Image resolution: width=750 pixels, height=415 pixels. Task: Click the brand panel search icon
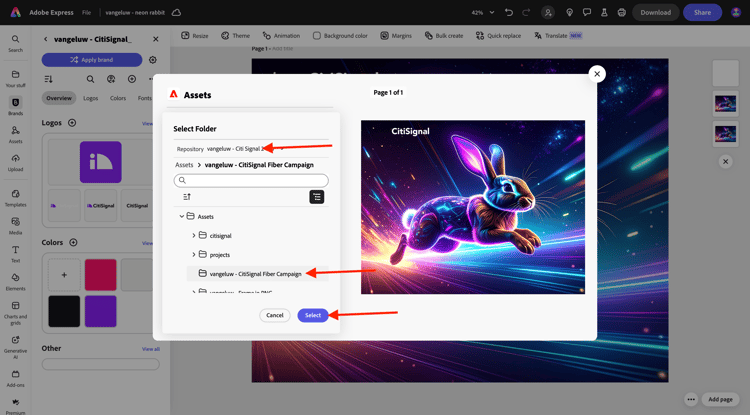click(90, 79)
